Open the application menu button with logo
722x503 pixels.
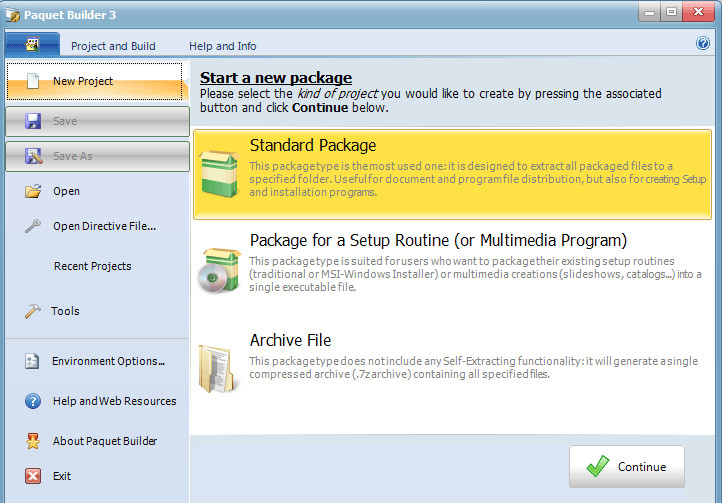tap(32, 45)
